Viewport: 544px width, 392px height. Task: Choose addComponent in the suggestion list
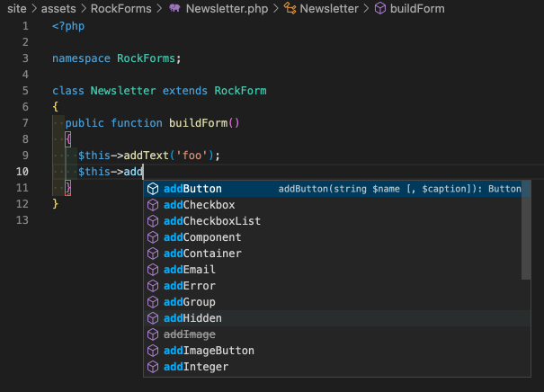(202, 237)
